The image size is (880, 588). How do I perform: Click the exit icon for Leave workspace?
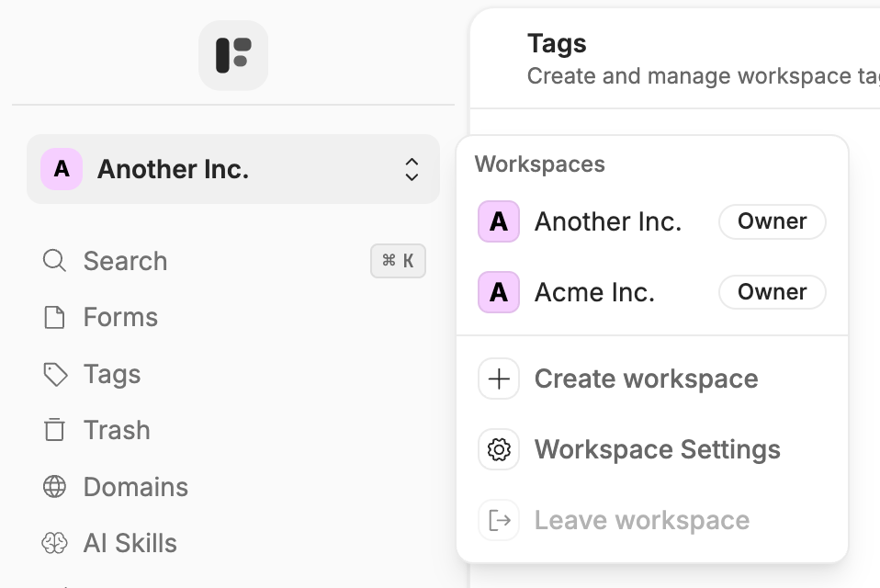click(x=499, y=520)
